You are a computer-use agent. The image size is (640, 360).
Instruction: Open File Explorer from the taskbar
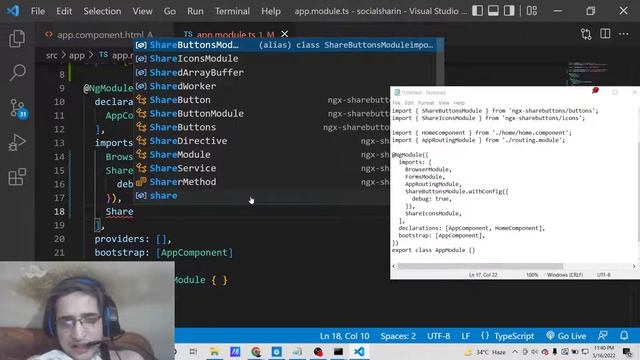tap(214, 351)
